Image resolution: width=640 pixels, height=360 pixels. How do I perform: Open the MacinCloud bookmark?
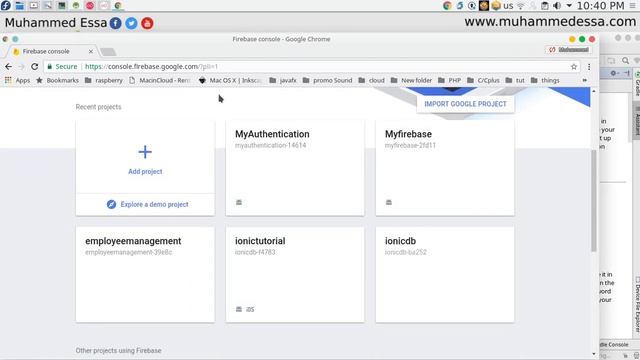pyautogui.click(x=159, y=80)
